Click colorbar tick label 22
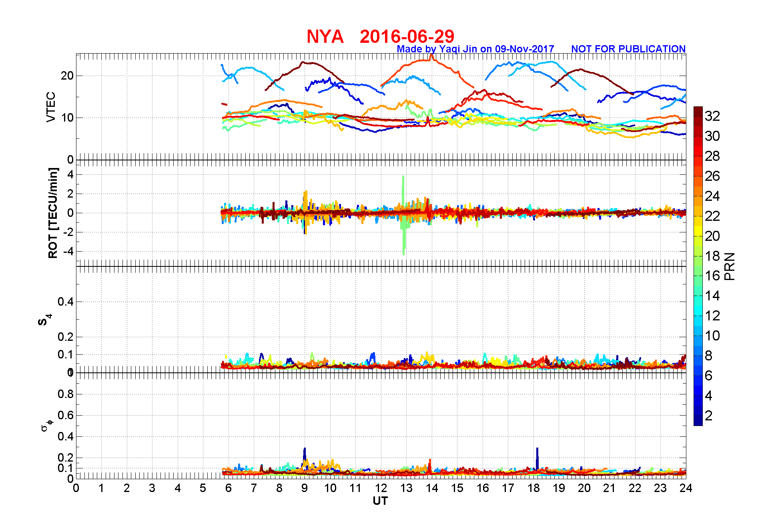The width and height of the screenshot is (762, 532). point(712,216)
